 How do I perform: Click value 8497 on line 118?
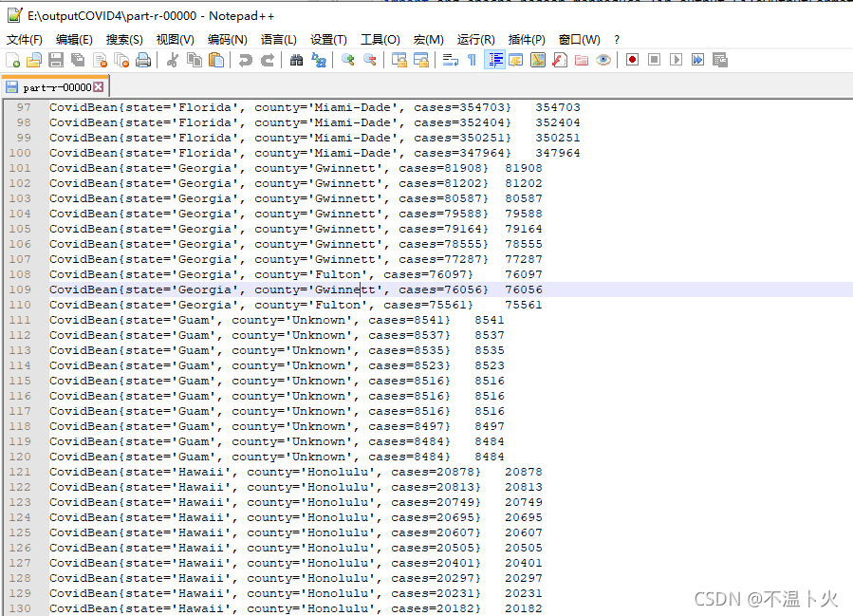click(x=489, y=426)
